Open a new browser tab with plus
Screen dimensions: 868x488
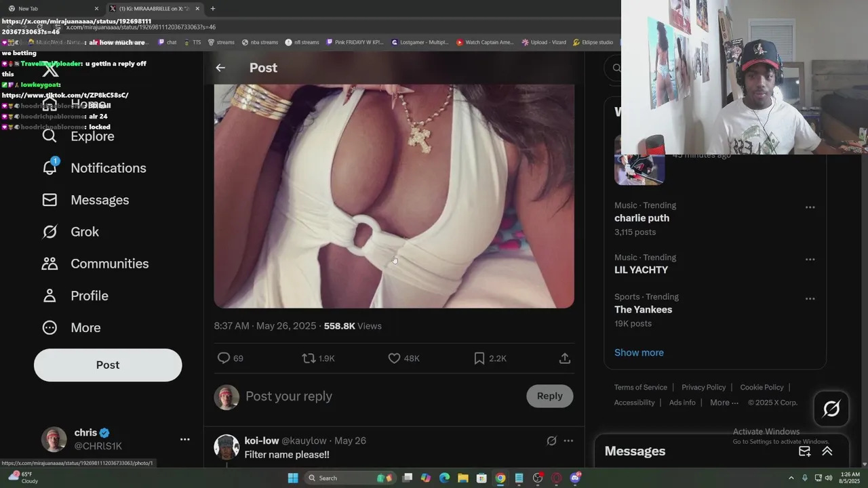point(212,8)
